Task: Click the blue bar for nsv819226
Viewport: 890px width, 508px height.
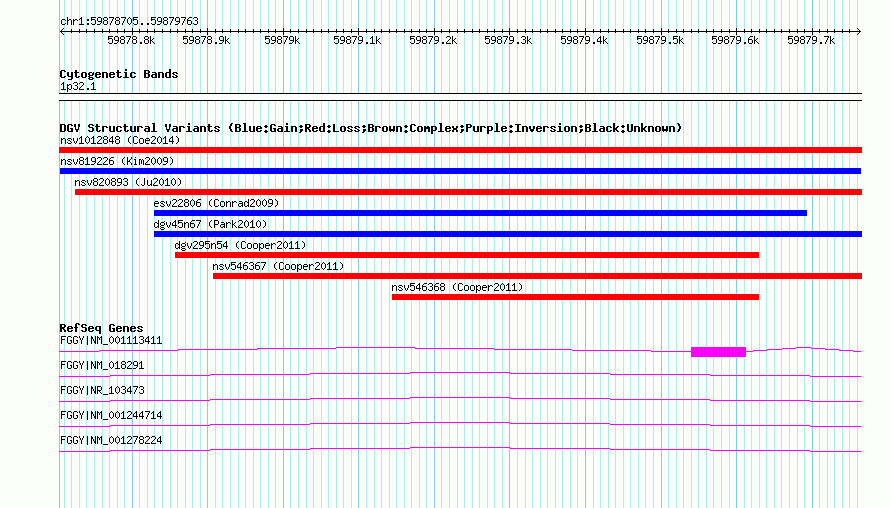Action: tap(460, 171)
